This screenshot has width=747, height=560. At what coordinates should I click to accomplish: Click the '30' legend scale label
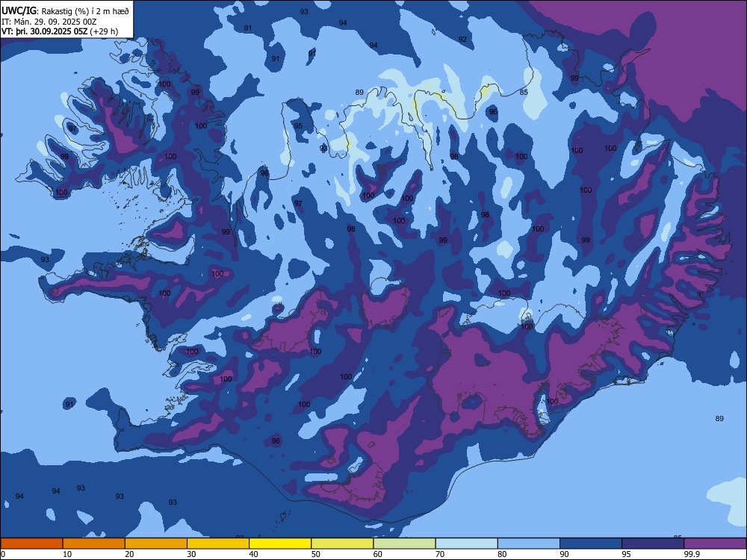point(191,554)
